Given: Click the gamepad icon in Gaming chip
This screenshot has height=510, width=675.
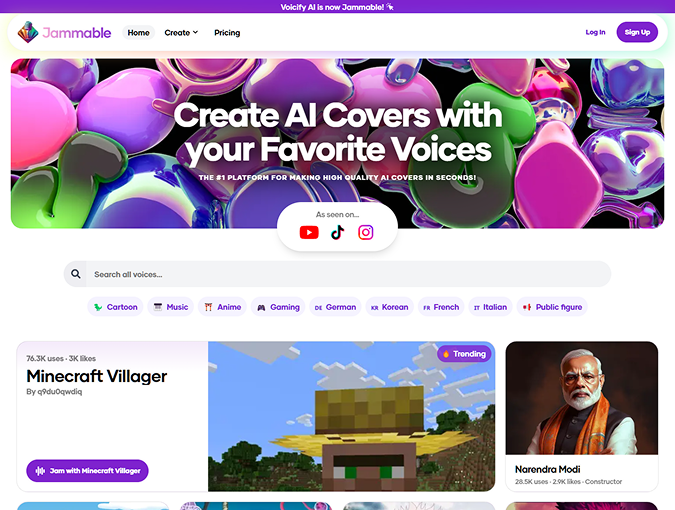Looking at the screenshot, I should (261, 307).
